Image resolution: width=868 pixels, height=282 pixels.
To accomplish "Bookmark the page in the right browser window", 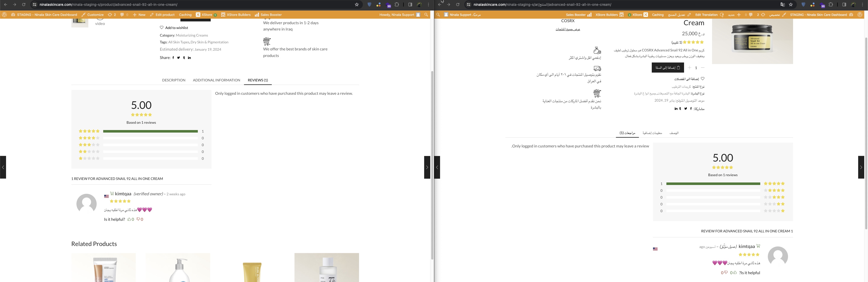I will (791, 5).
